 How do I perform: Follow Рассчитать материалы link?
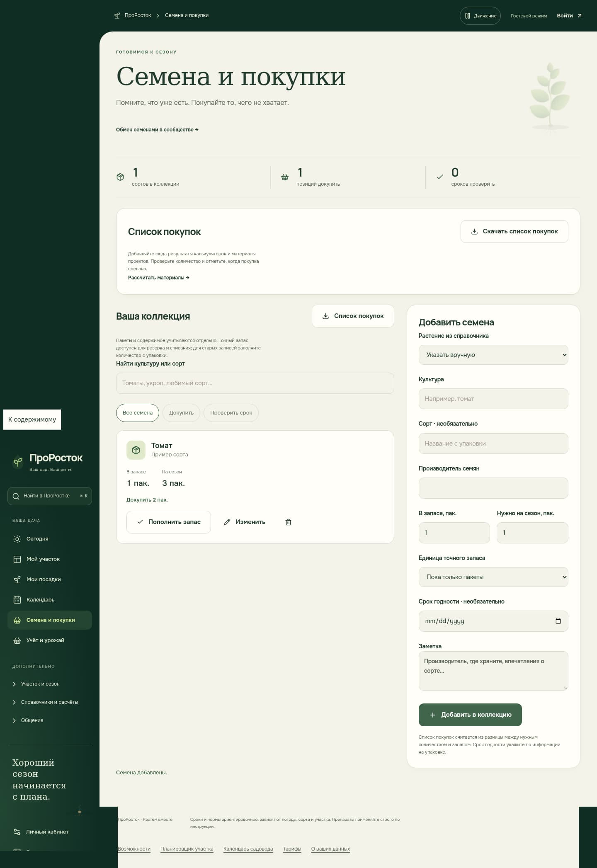[x=159, y=278]
